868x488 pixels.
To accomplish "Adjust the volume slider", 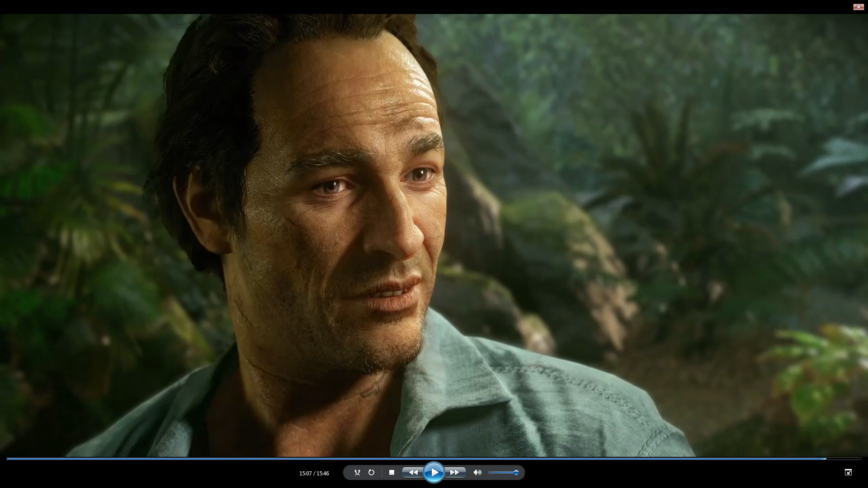I will [503, 473].
